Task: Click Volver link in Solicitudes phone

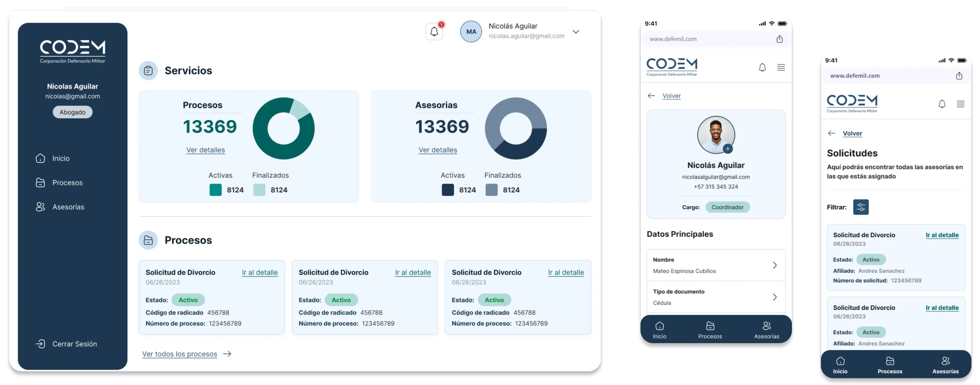Action: (852, 133)
